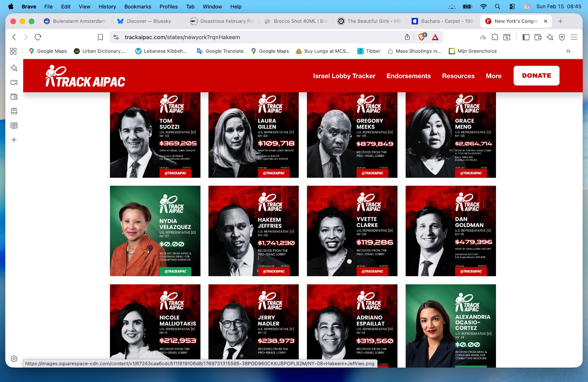Bookmark this page via bookmark icon
Screen dimensions: 588x382
pyautogui.click(x=100, y=37)
